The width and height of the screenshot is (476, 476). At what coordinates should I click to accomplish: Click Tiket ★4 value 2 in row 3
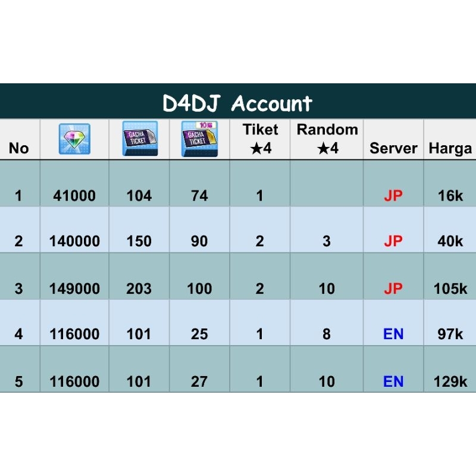coord(259,289)
